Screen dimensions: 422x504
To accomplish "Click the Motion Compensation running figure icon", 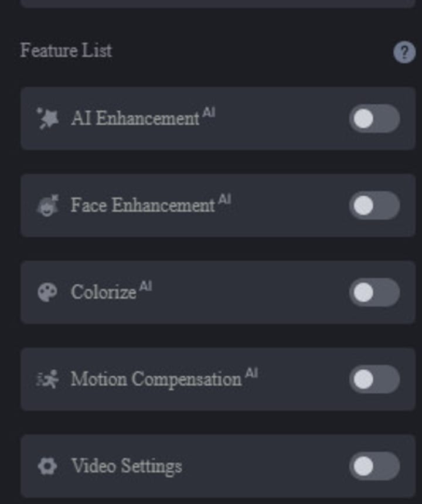I will tap(47, 379).
